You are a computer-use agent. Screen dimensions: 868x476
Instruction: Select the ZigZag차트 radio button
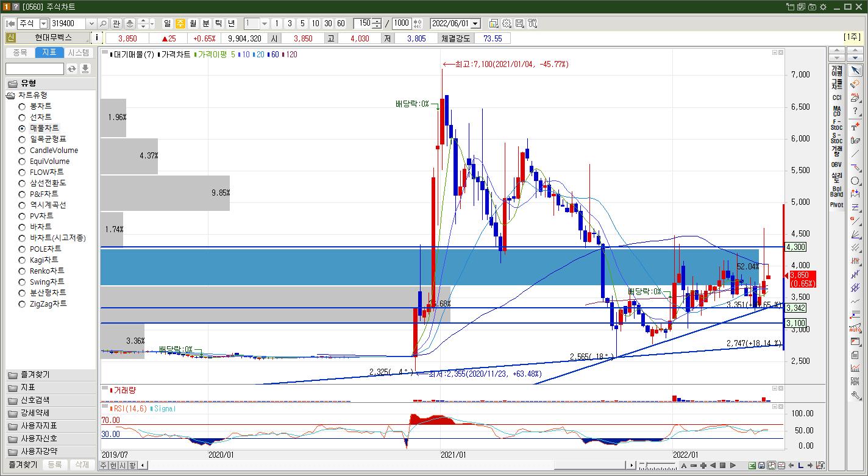22,304
